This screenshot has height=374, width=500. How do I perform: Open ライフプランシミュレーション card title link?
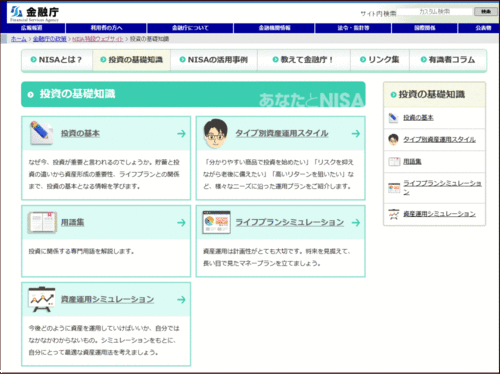click(290, 222)
